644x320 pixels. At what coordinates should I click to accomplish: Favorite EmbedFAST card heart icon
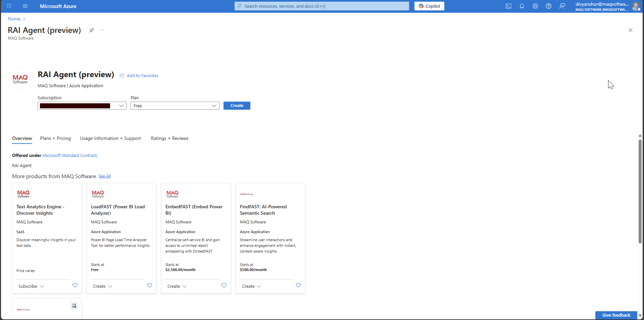[224, 285]
